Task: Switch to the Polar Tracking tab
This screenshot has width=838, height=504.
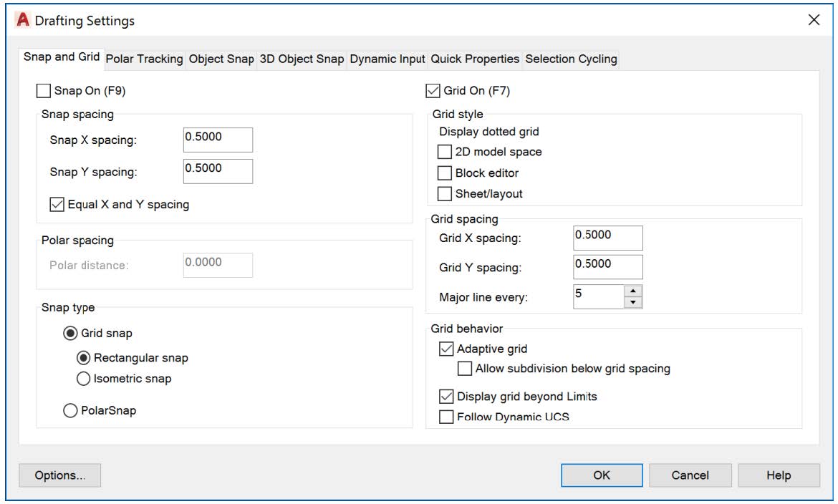Action: [x=144, y=59]
